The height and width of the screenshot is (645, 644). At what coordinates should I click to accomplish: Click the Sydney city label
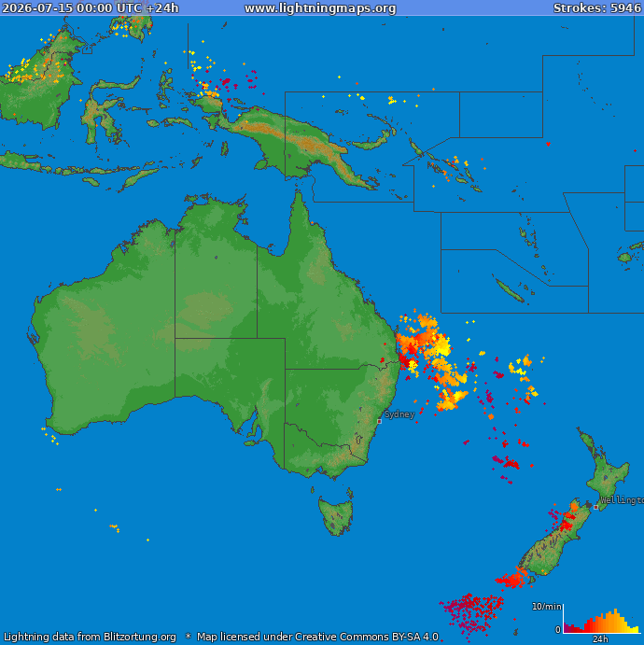399,414
